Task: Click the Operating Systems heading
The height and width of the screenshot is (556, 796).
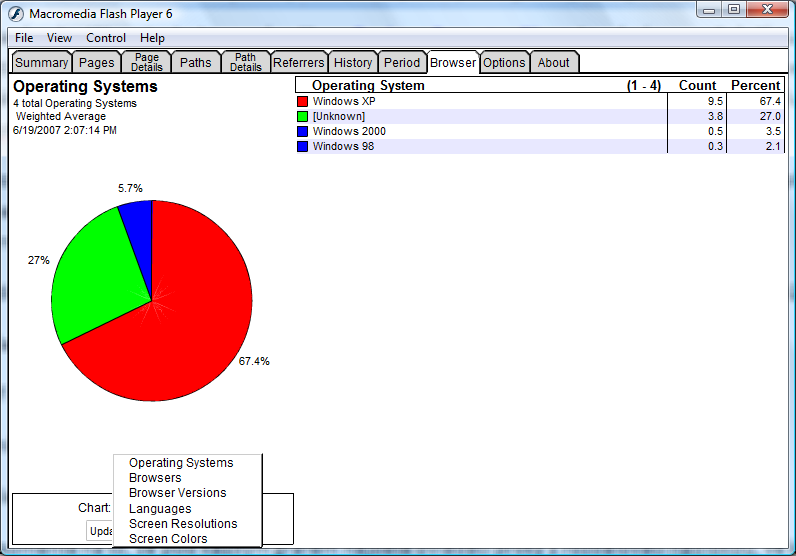Action: point(85,86)
